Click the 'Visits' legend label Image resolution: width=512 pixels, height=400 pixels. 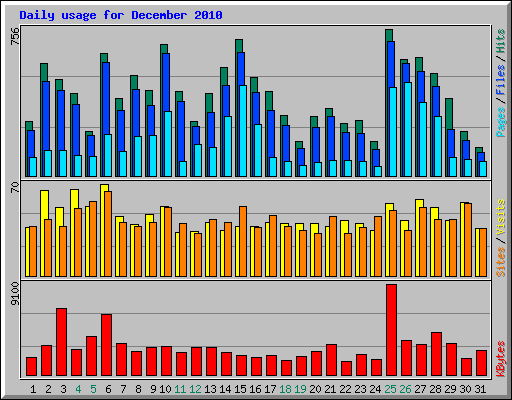click(x=501, y=218)
